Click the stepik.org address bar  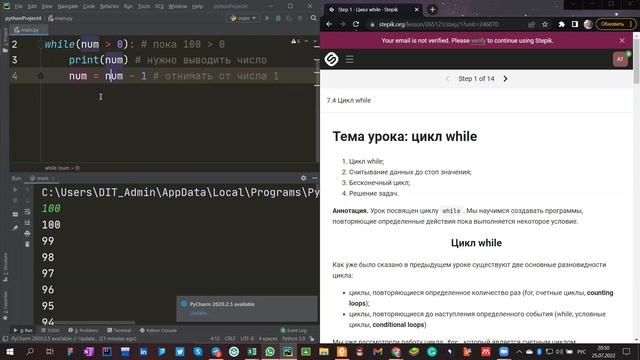pos(439,24)
